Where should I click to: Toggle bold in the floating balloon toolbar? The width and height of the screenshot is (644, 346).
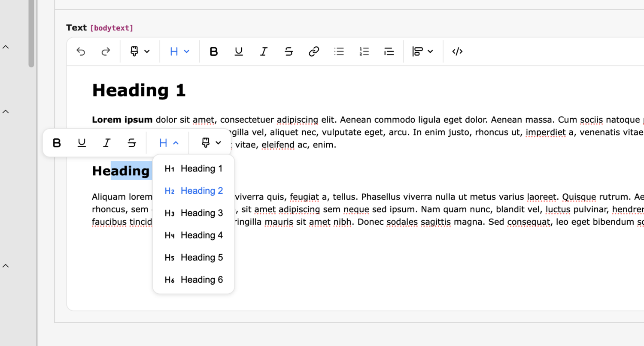tap(57, 143)
